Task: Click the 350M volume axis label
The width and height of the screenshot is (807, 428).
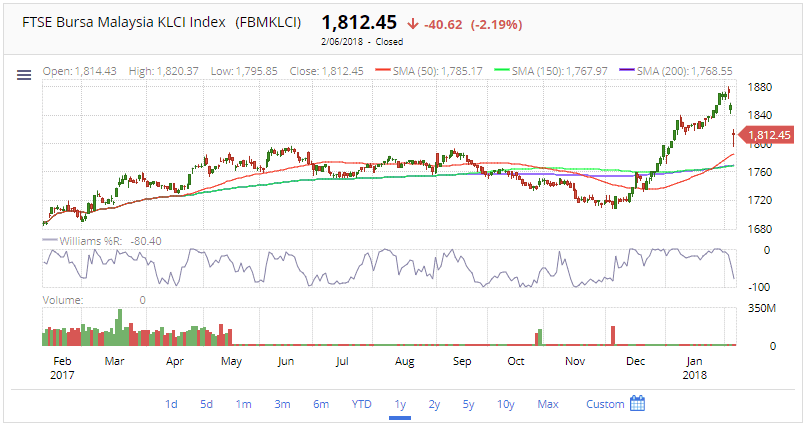Action: (x=762, y=308)
